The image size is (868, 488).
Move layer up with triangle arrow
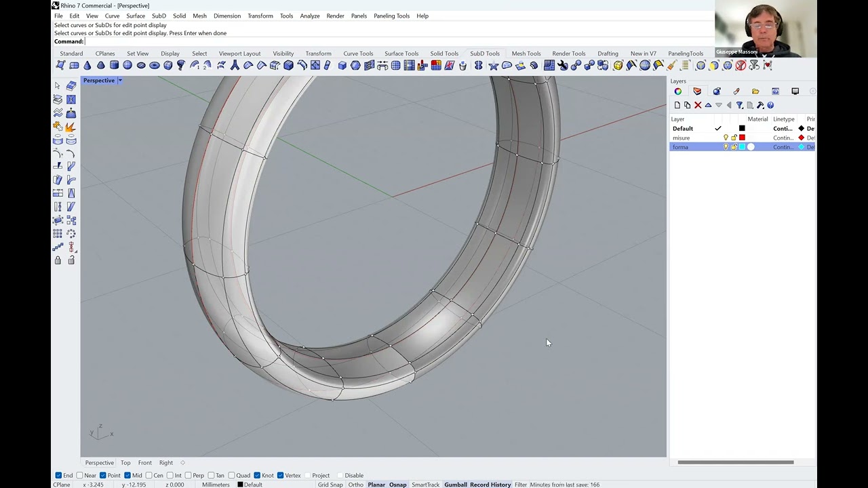pos(708,105)
